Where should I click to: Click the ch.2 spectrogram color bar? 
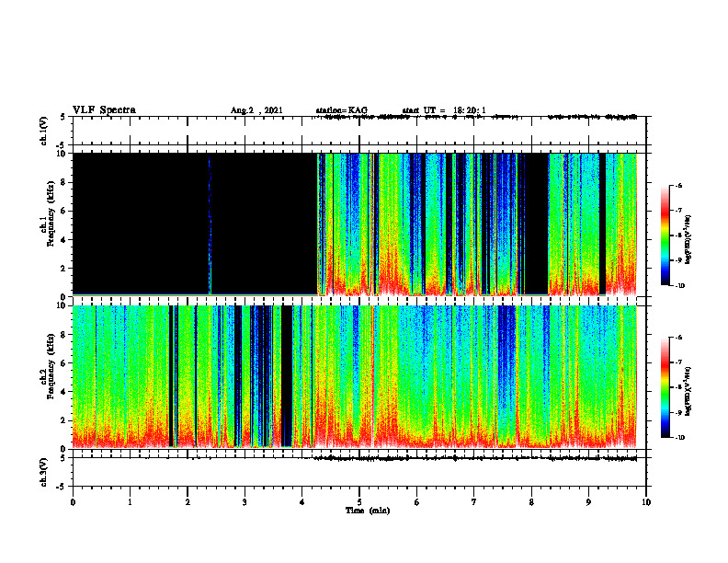665,387
